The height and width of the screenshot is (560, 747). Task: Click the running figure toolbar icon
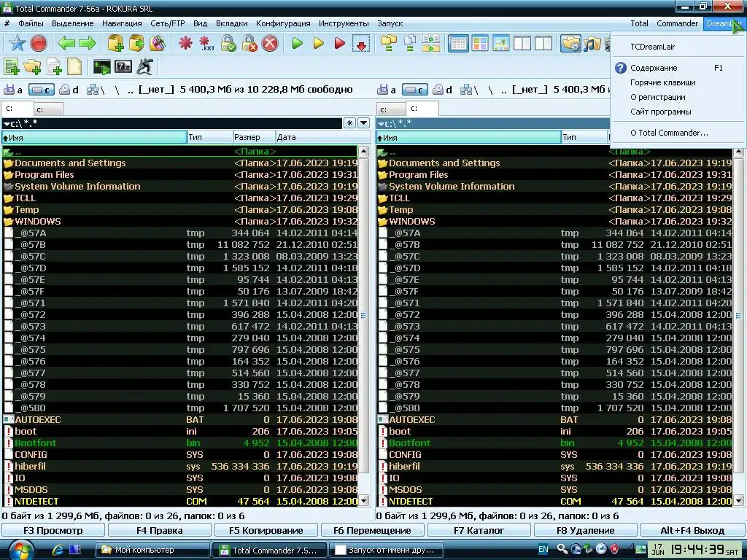144,66
